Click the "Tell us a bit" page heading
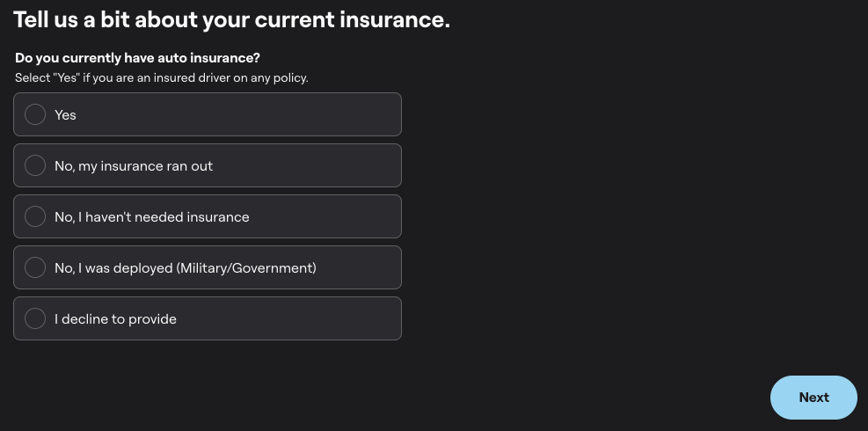Screen dimensions: 868x431 [231, 20]
